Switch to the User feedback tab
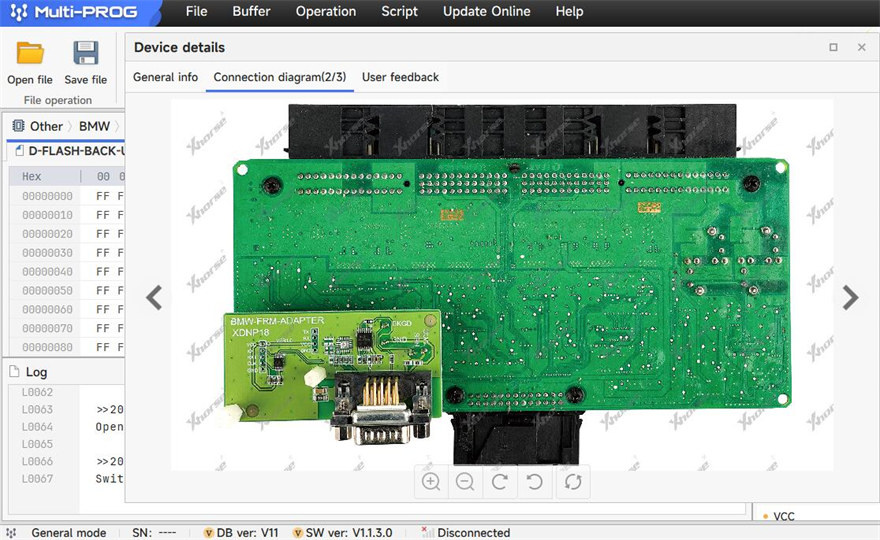 point(400,77)
